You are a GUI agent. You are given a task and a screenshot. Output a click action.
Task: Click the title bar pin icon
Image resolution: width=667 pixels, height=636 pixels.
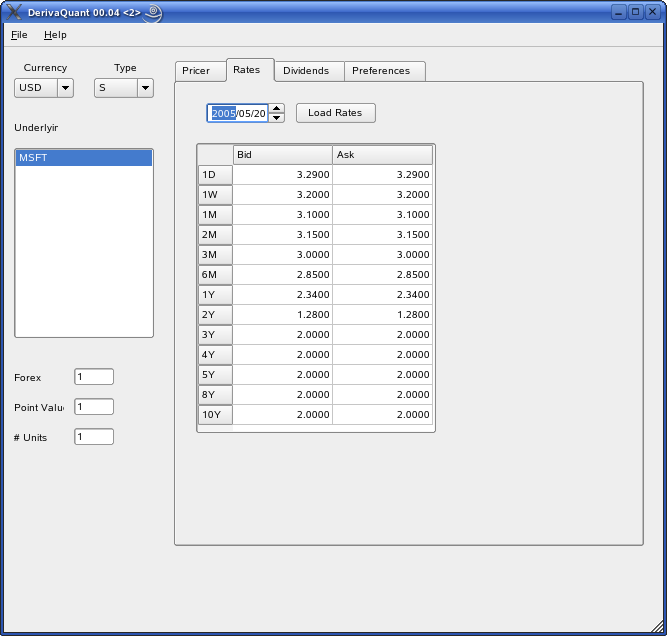point(153,13)
